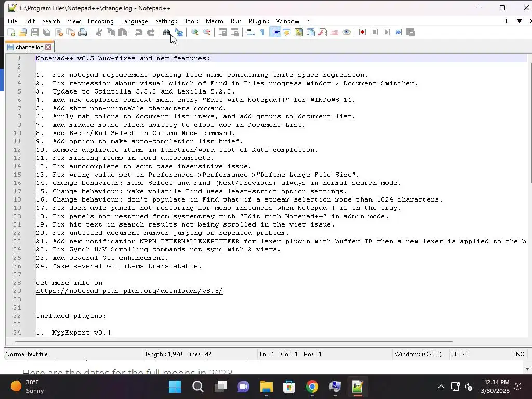Cut selection with the scissors icon
This screenshot has height=399, width=532.
click(98, 33)
